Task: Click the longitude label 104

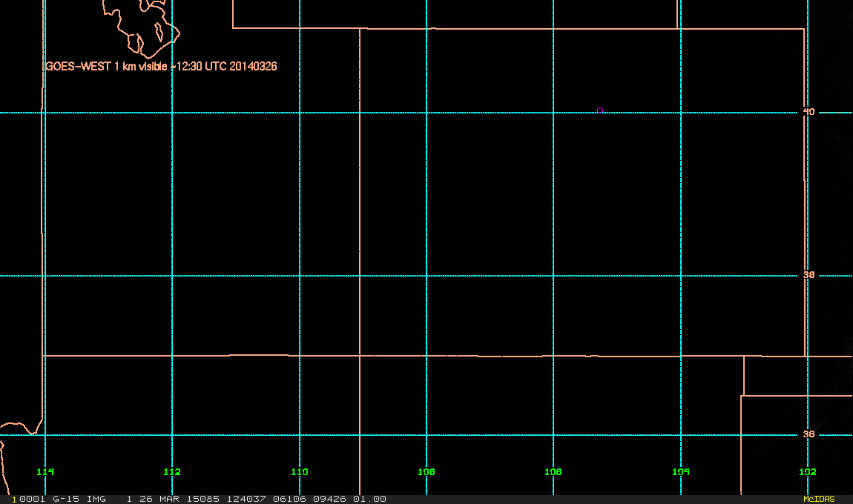Action: pos(681,472)
